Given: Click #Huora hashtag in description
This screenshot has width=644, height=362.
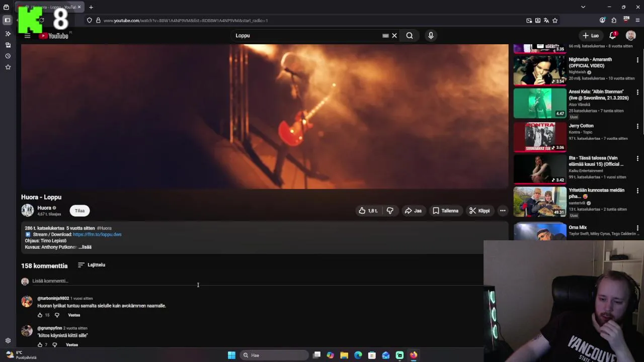Looking at the screenshot, I should (x=104, y=228).
